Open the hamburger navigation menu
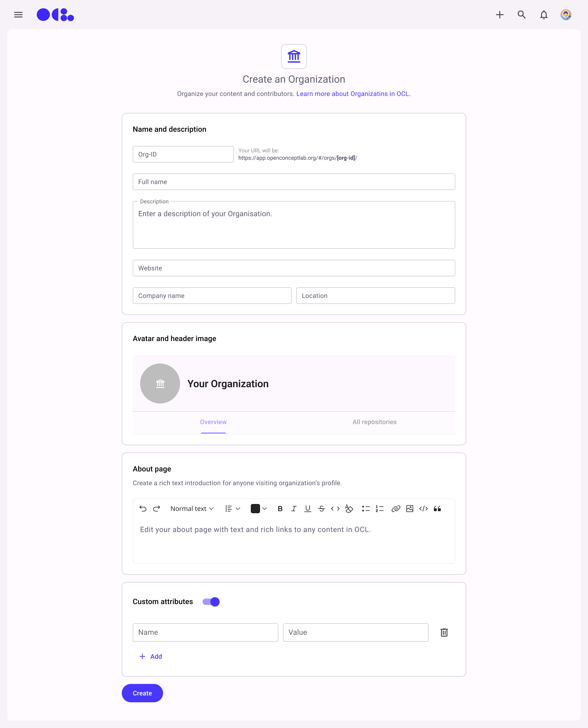 click(x=18, y=14)
